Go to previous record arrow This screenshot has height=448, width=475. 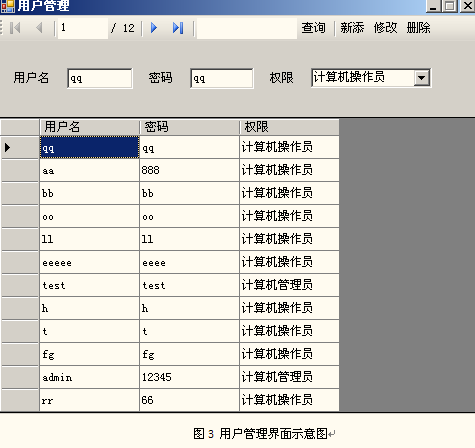point(39,28)
